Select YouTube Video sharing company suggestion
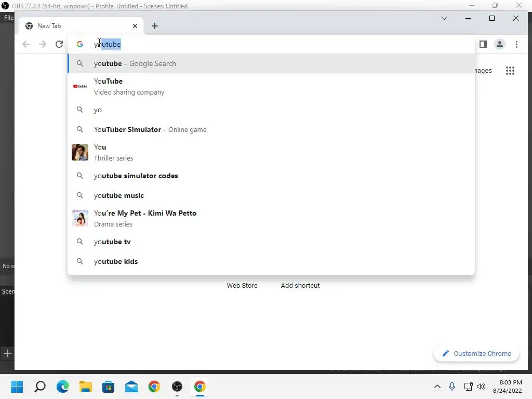Screen dimensions: 532x399 (271, 87)
